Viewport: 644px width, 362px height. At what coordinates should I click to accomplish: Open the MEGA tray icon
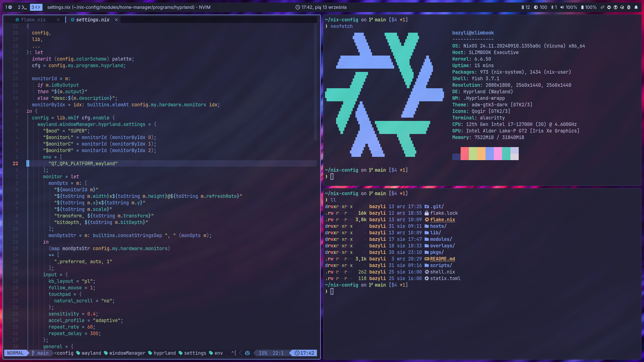[x=609, y=7]
